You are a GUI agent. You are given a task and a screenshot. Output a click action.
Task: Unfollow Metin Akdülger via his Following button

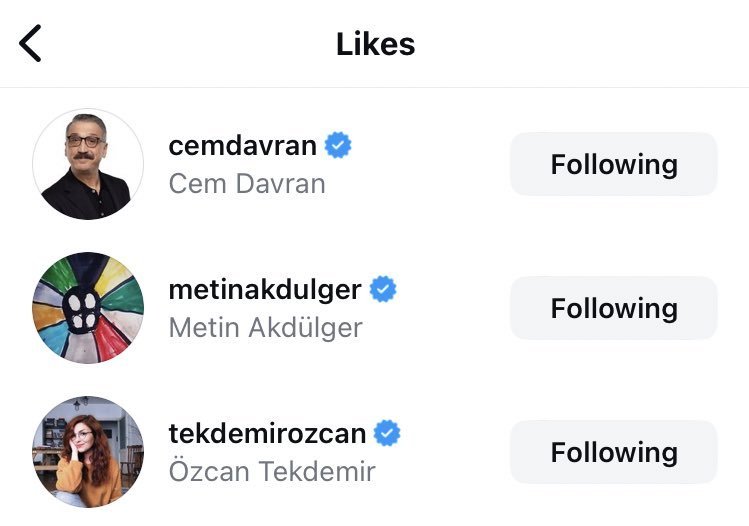coord(613,308)
